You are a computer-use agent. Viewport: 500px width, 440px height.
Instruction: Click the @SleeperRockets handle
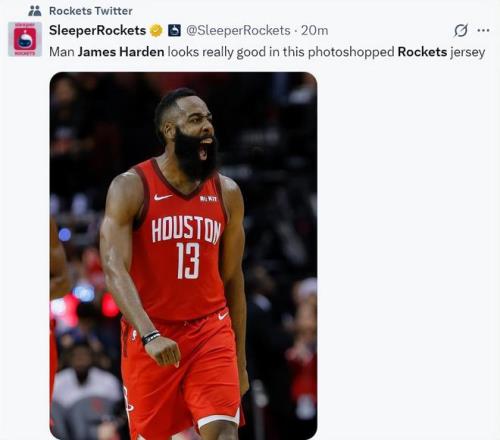coord(238,30)
